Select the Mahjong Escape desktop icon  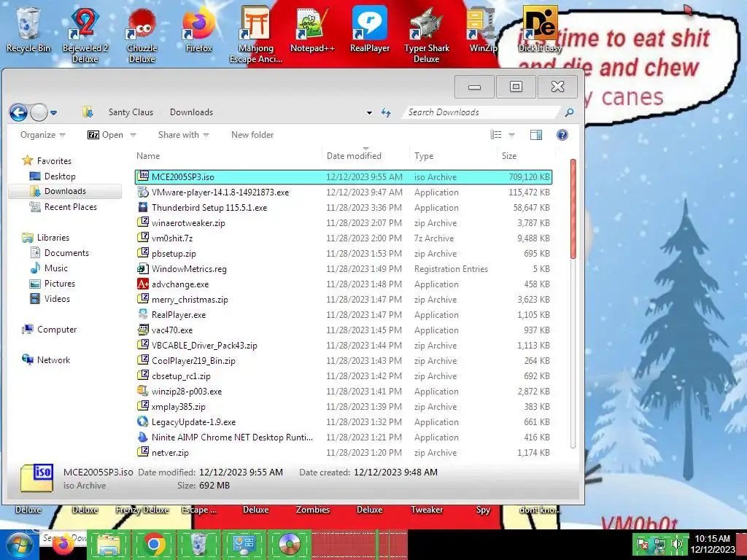tap(256, 35)
